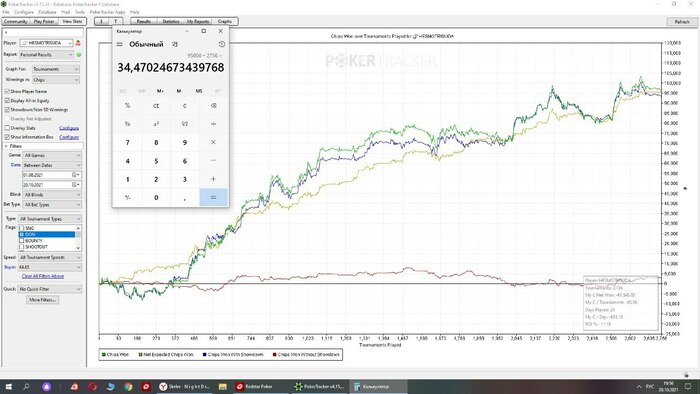Open the end date calendar picker
The image size is (700, 394).
[x=76, y=185]
